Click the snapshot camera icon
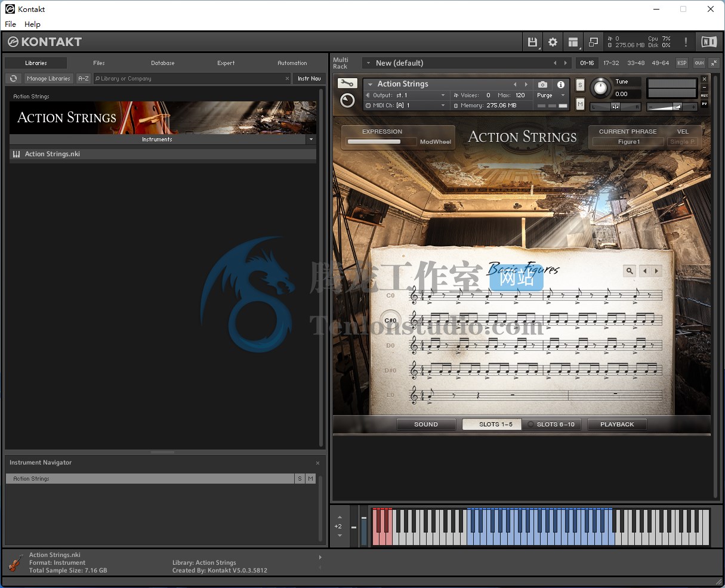The height and width of the screenshot is (588, 725). point(542,85)
